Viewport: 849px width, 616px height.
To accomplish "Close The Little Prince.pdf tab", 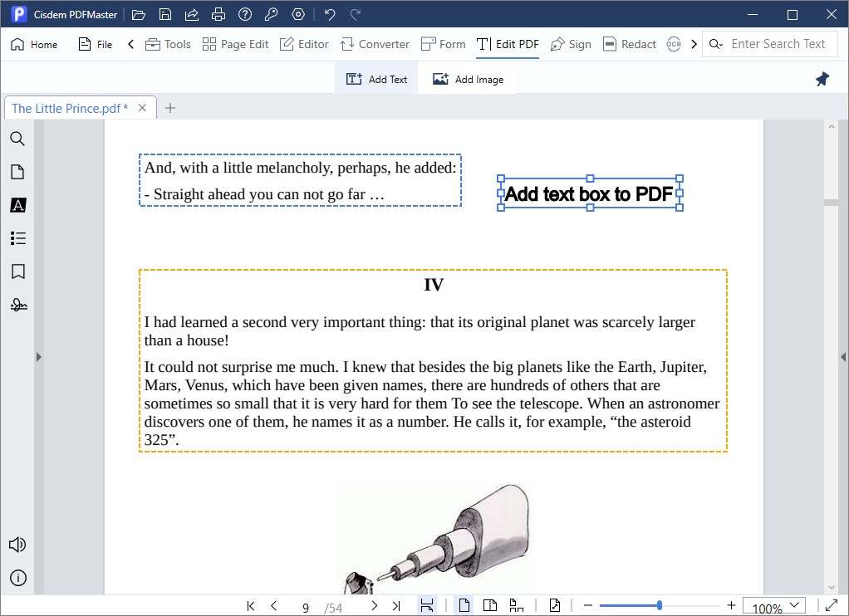I will (x=142, y=108).
